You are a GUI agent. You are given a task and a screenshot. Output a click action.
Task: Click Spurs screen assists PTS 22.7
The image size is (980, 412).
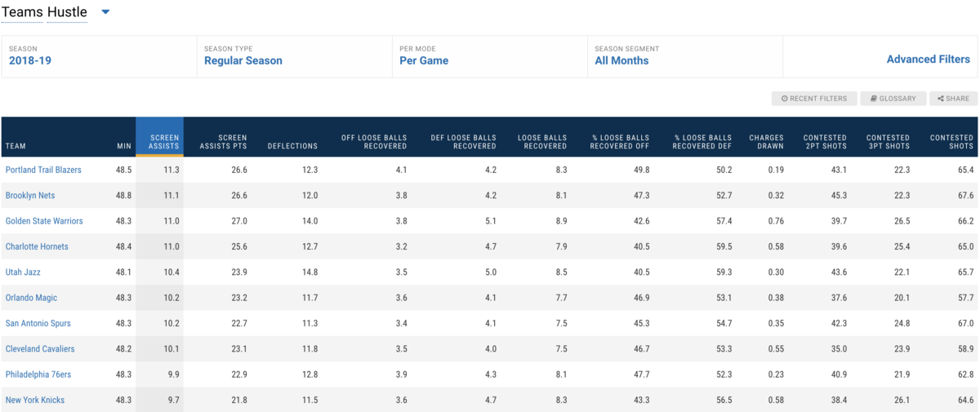pos(238,323)
